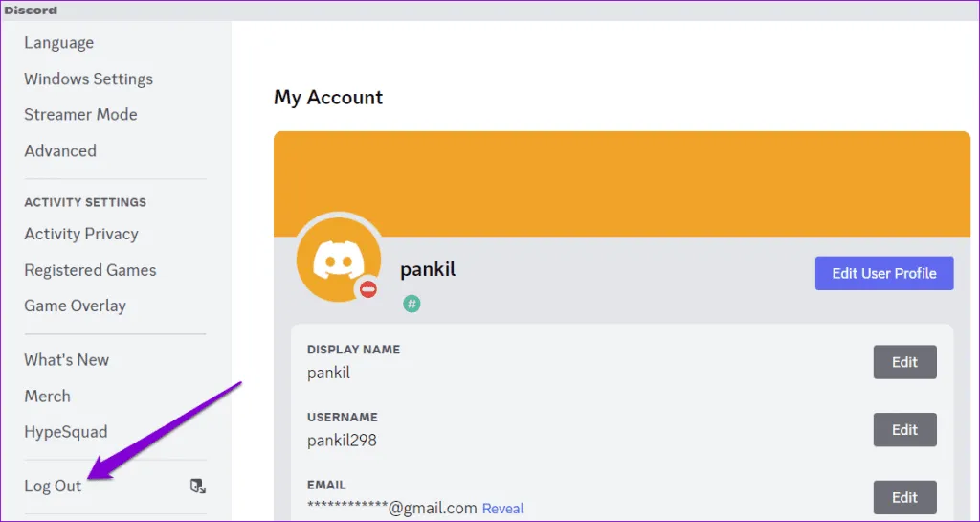Click the Log Out exit icon
This screenshot has height=522, width=980.
pos(197,487)
